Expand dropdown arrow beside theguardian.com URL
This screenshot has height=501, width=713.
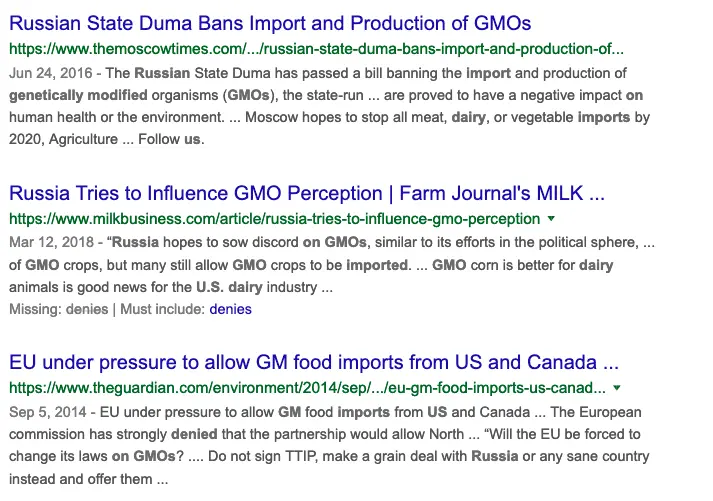[617, 388]
